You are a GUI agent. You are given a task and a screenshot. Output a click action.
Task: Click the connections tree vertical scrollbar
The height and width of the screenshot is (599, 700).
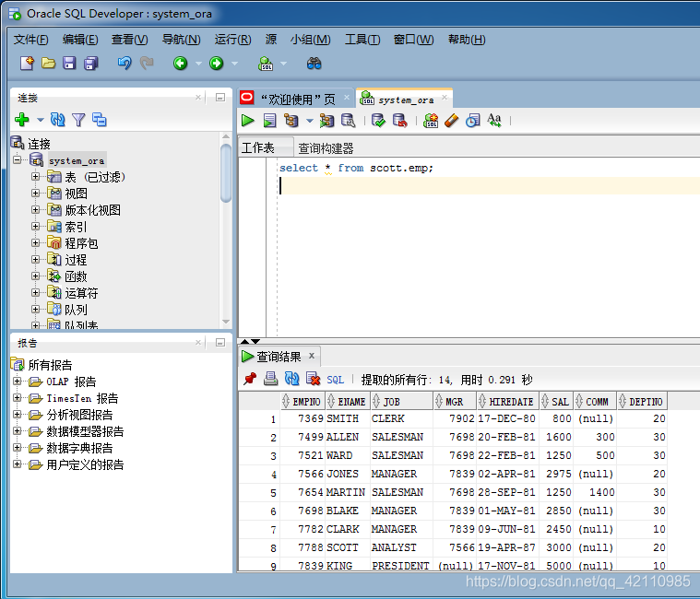(x=226, y=174)
